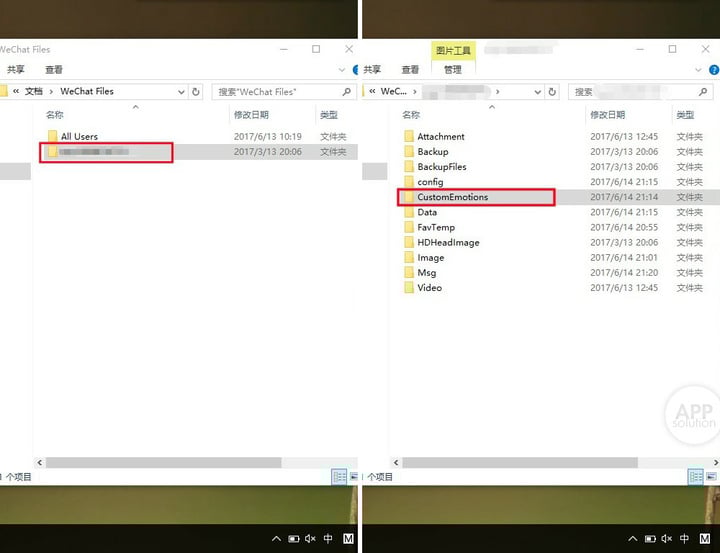
Task: Click refresh icon in right window address bar
Action: pyautogui.click(x=552, y=91)
